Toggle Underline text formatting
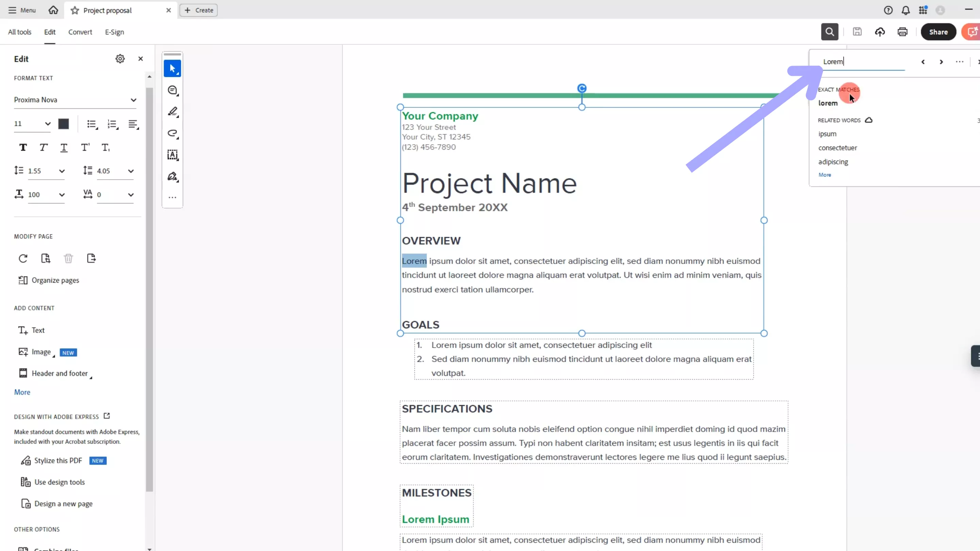Screen dimensions: 980x551 [64, 148]
